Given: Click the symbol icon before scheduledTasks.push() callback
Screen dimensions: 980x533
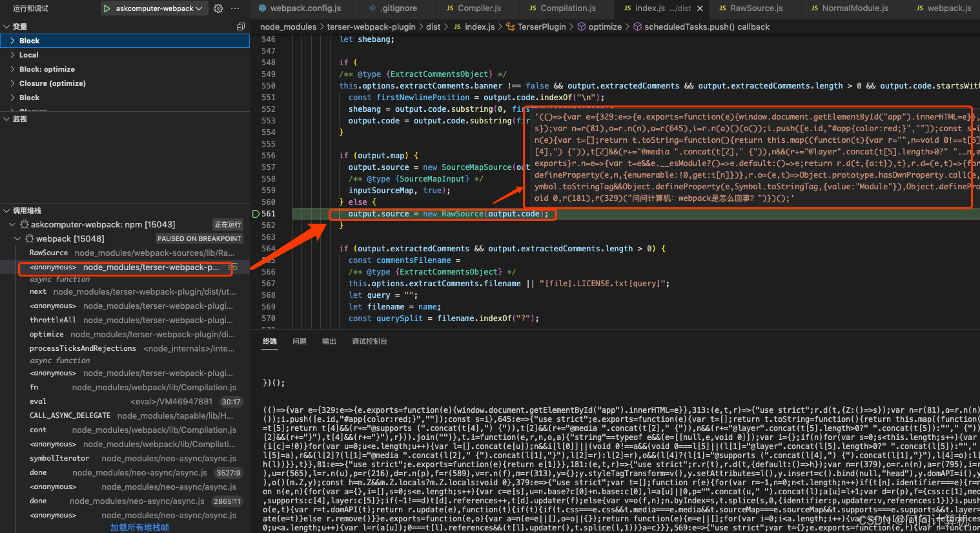Looking at the screenshot, I should (637, 26).
